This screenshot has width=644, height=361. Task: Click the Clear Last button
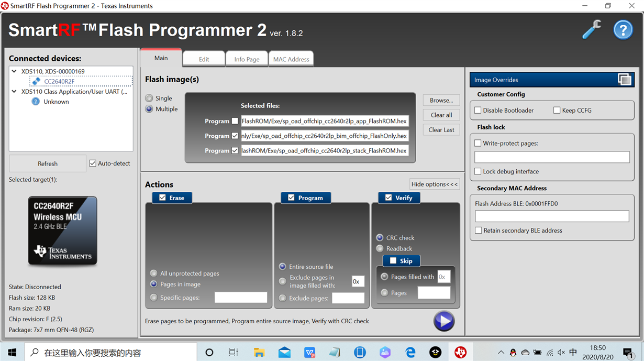(x=441, y=129)
